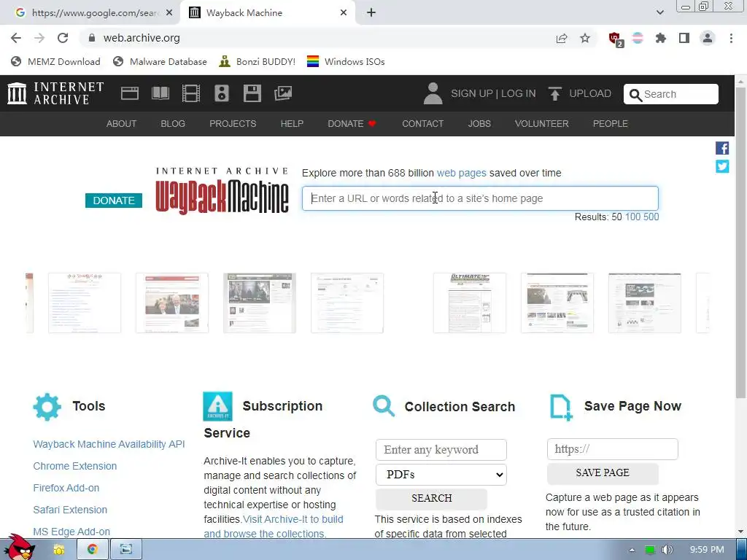747x560 pixels.
Task: Open the Chrome Extension link
Action: (x=75, y=466)
